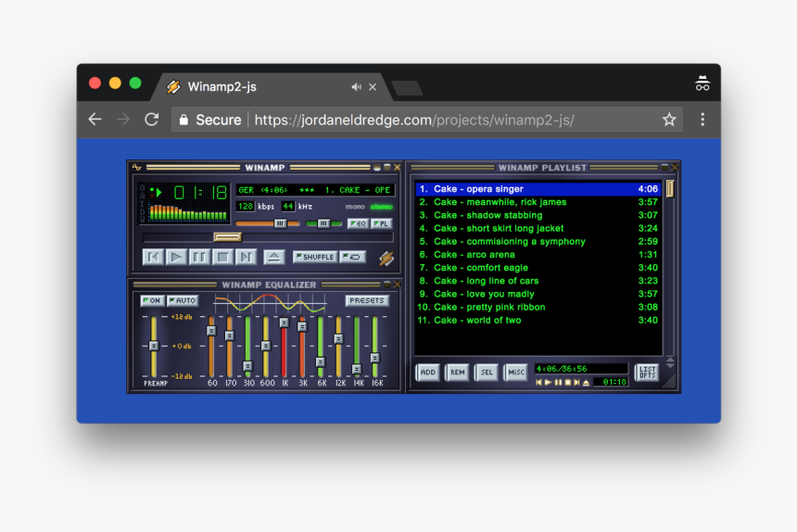
Task: Click the URL address bar
Action: [427, 120]
